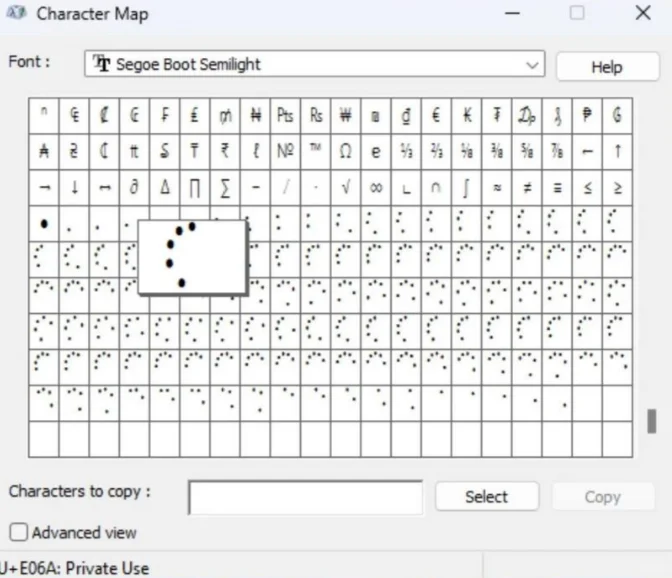Minimize the Character Map window
This screenshot has height=578, width=672.
tap(512, 13)
